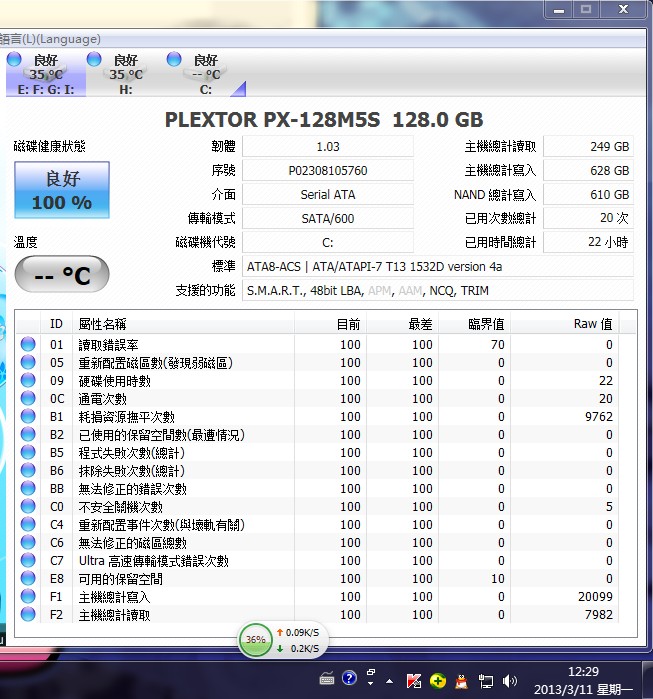653x699 pixels.
Task: Click status circle for attribute B6
Action: (28, 470)
